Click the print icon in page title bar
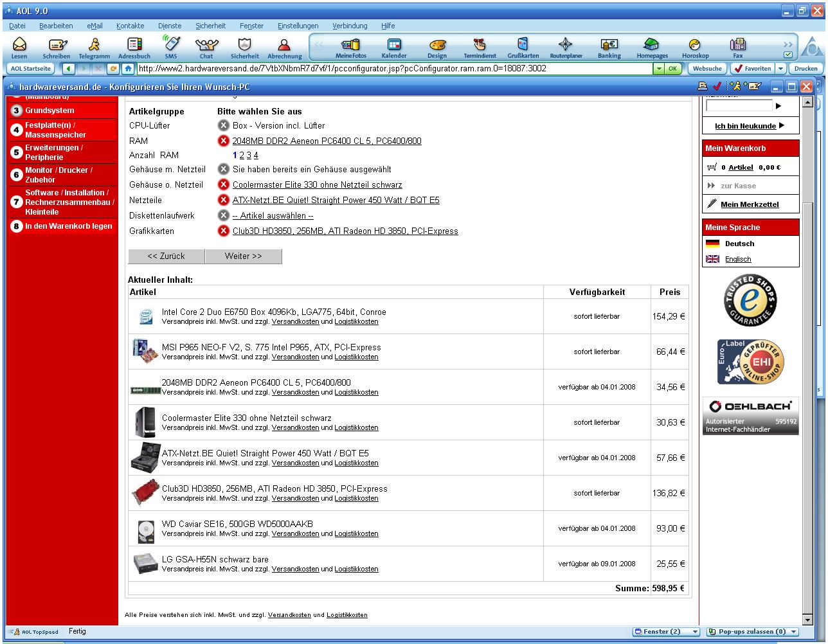The width and height of the screenshot is (828, 644). click(703, 86)
